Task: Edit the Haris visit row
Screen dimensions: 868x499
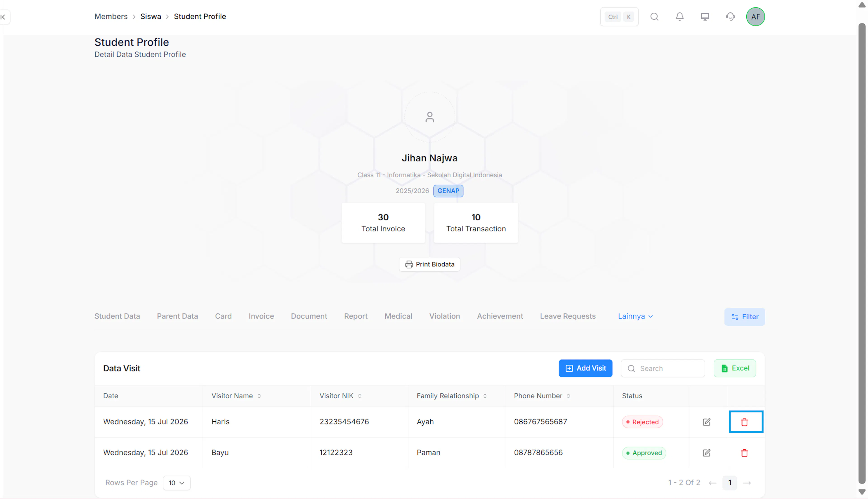Action: tap(706, 422)
